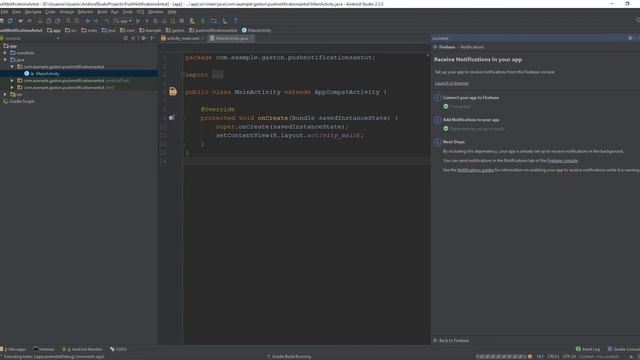The width and height of the screenshot is (640, 360).
Task: Click the Sync Project toolbar icon
Action: [x=10, y=21]
